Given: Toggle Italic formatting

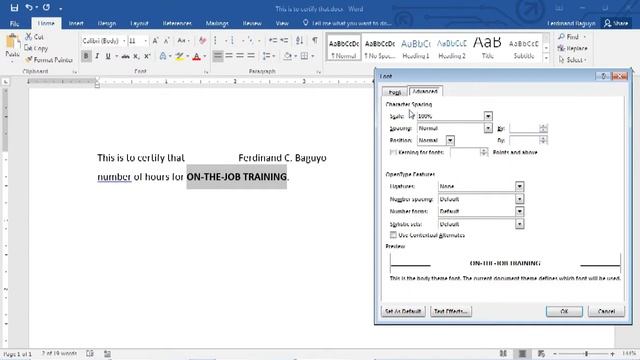Looking at the screenshot, I should tap(97, 56).
